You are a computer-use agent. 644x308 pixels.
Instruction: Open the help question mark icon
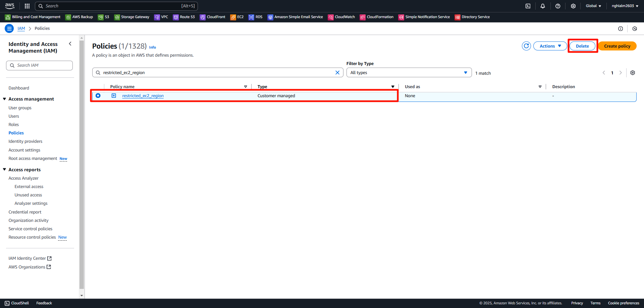pos(558,6)
